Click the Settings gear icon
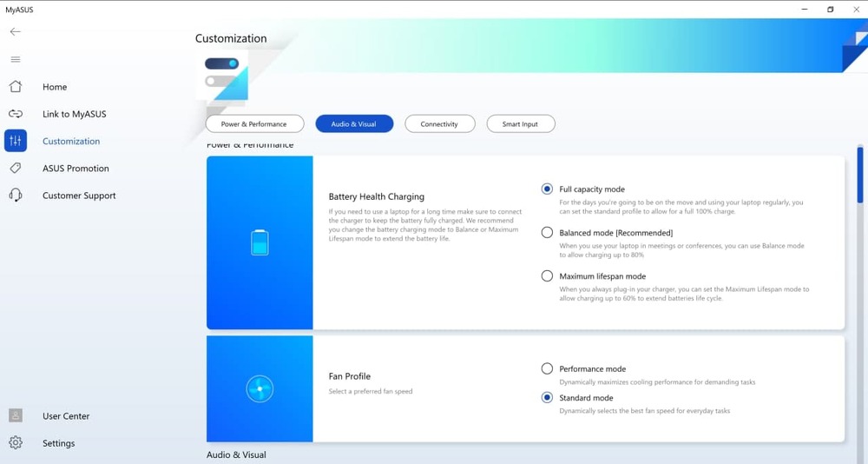The height and width of the screenshot is (464, 868). [16, 442]
